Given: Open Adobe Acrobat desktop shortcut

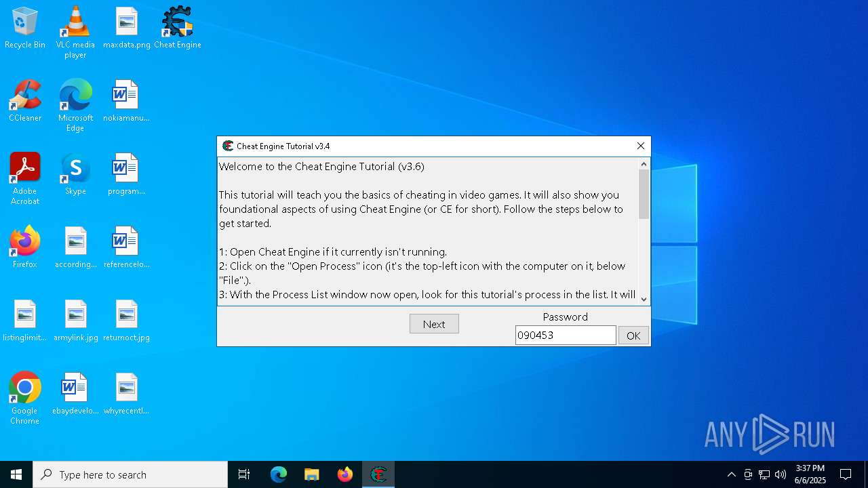Looking at the screenshot, I should pyautogui.click(x=25, y=178).
